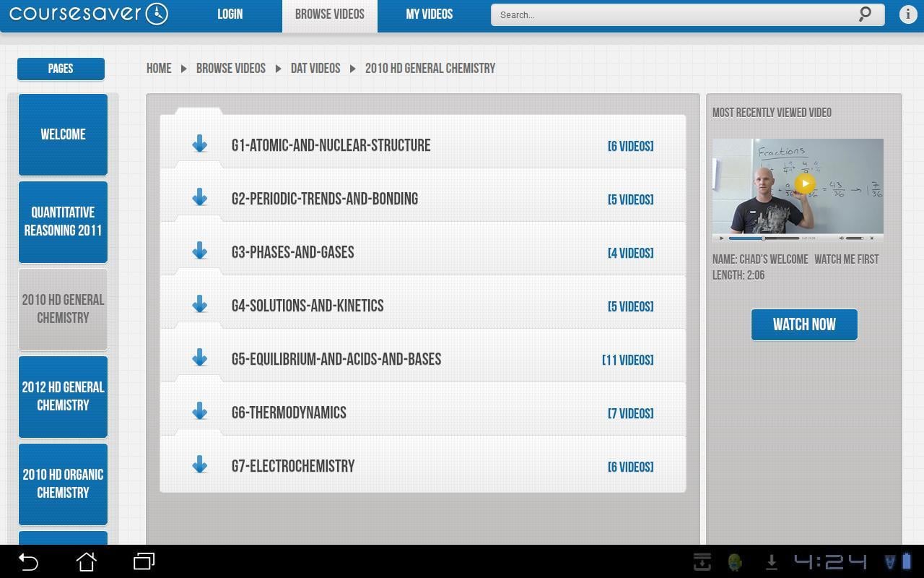Viewport: 924px width, 578px height.
Task: Click the video speaker mute icon
Action: pyautogui.click(x=841, y=238)
